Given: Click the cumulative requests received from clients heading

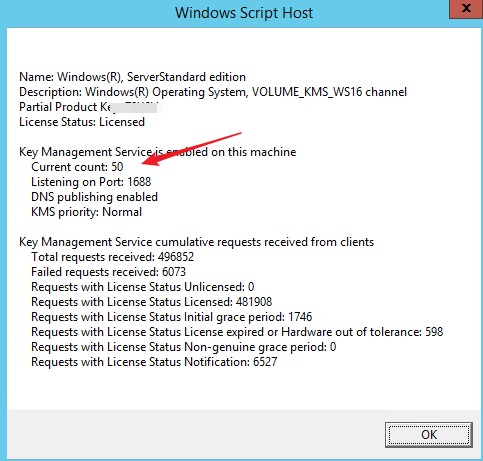Looking at the screenshot, I should (197, 242).
